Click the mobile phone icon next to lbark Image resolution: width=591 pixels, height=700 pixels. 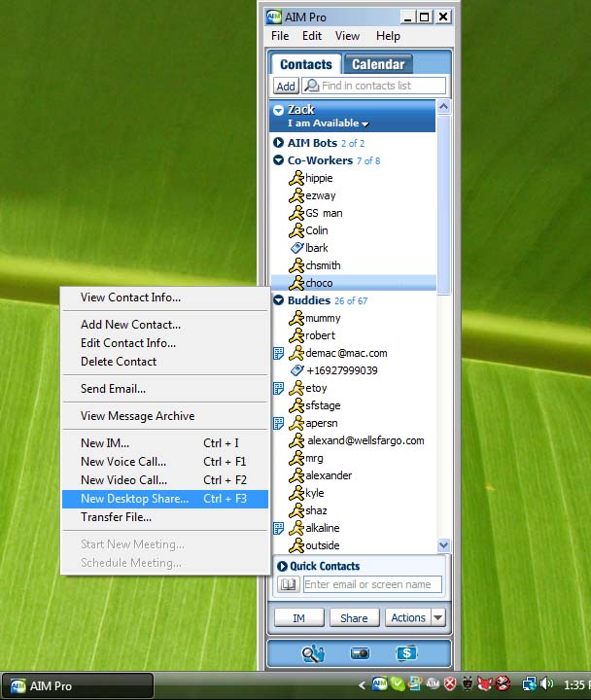point(296,248)
